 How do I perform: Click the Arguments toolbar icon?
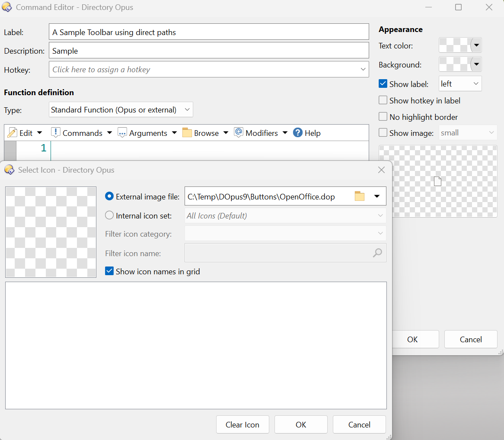pyautogui.click(x=122, y=133)
